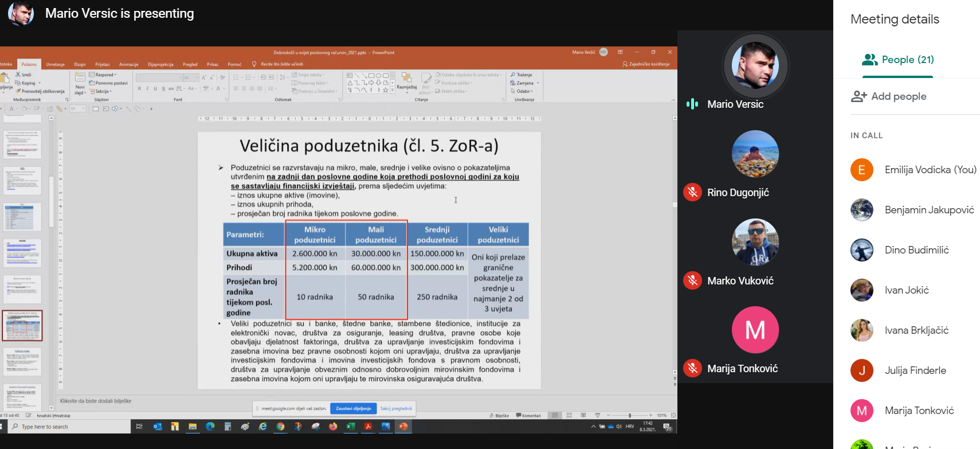Click the taskbar 'Type here to search' box

pos(70,427)
